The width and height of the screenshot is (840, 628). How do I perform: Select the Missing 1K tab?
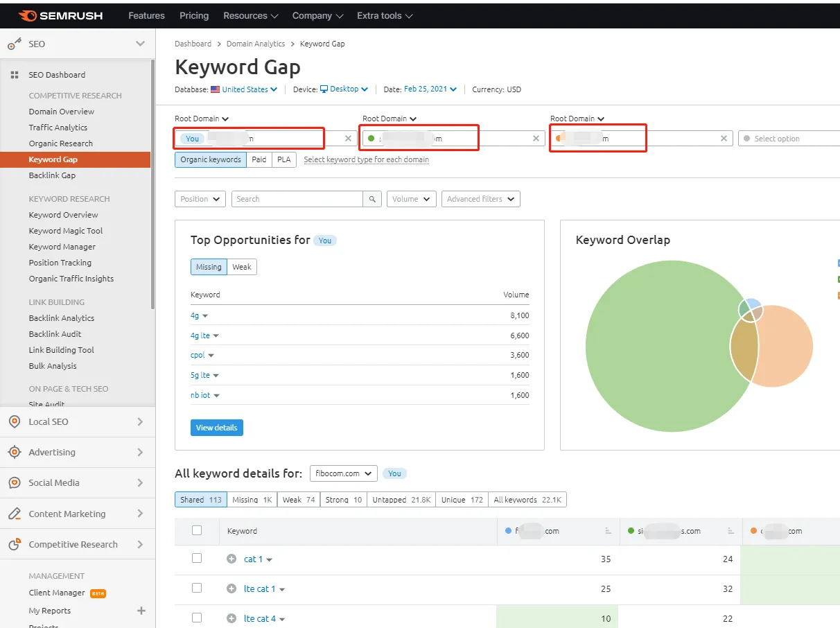252,500
